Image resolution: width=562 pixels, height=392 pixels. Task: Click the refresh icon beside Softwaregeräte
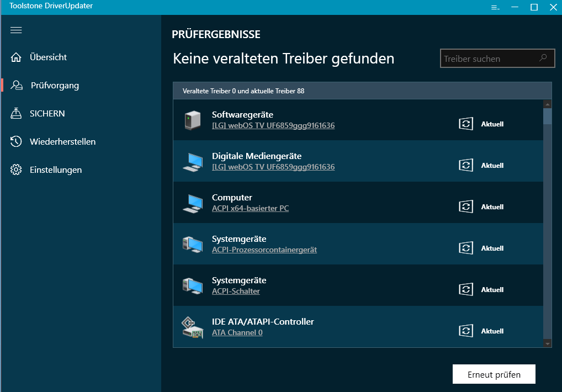465,124
